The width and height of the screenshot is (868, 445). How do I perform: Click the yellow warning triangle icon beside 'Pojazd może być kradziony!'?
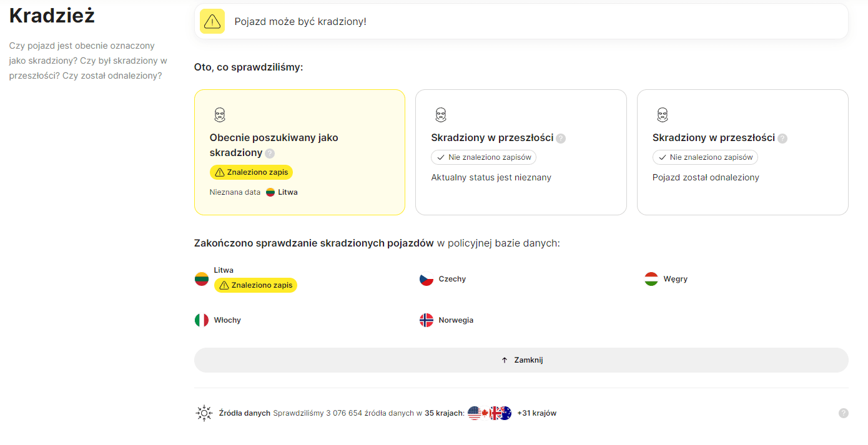(x=212, y=22)
